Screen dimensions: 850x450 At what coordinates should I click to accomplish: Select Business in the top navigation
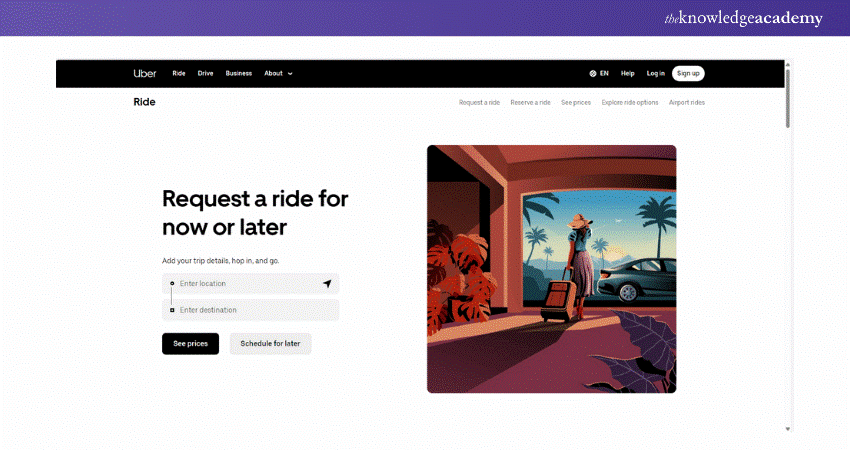tap(239, 73)
